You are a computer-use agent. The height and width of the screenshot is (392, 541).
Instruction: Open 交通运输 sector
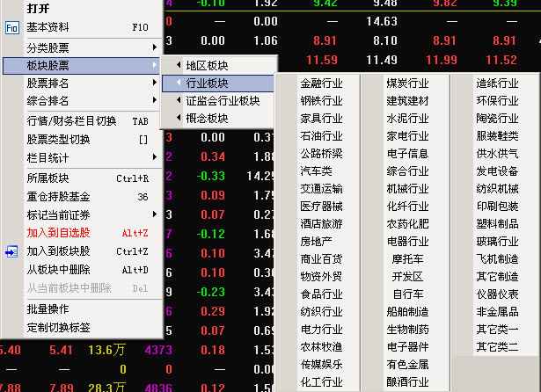(321, 189)
